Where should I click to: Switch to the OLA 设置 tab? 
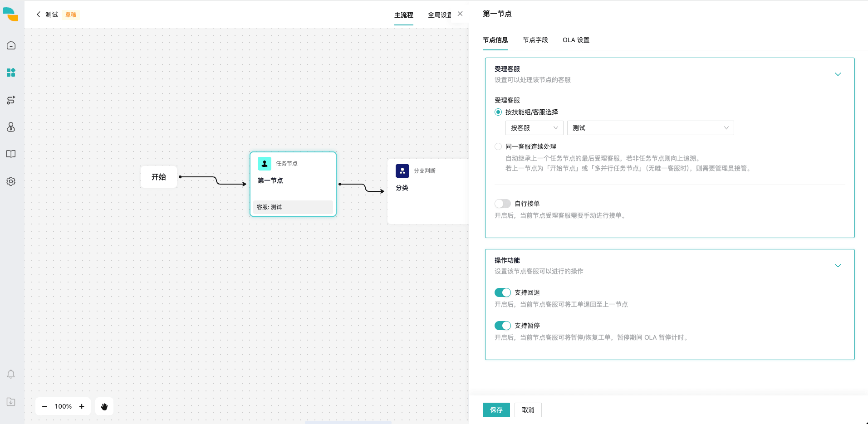coord(576,40)
